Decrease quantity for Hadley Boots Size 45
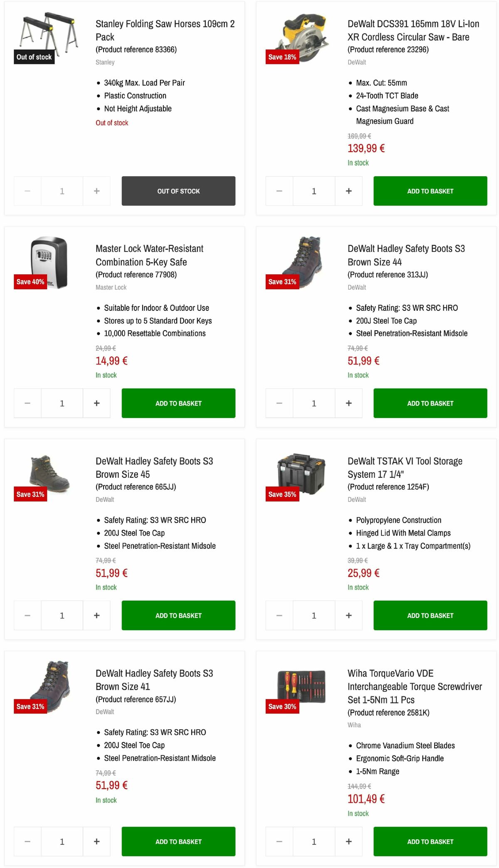The image size is (499, 868). [x=27, y=615]
